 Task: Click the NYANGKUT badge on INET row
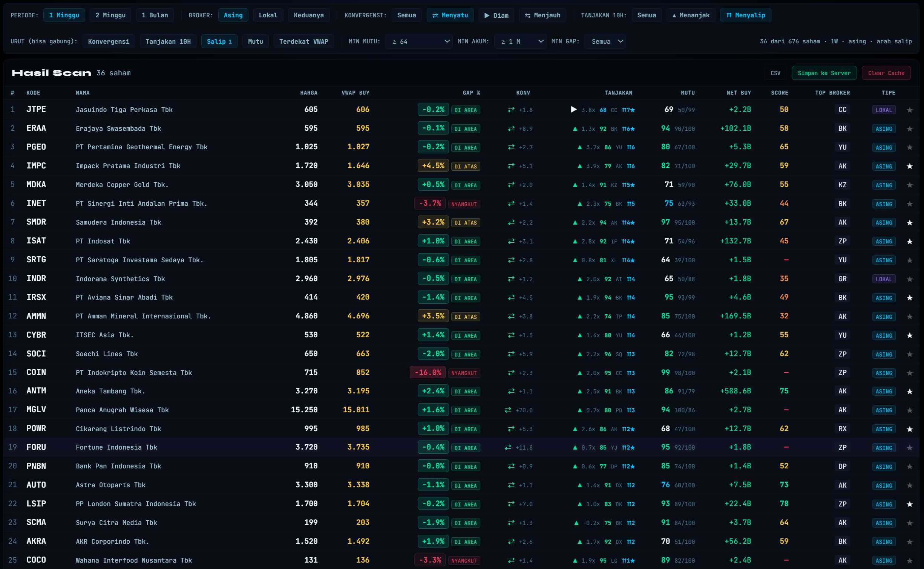tap(464, 204)
